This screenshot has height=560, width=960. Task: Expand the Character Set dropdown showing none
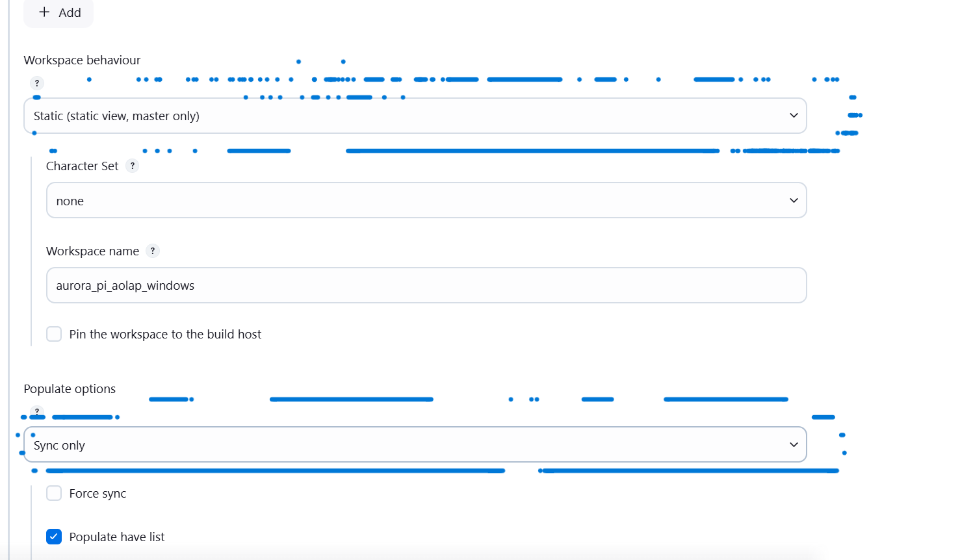426,200
